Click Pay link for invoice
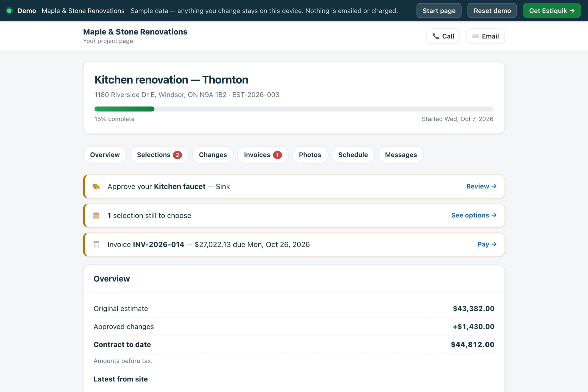 pyautogui.click(x=487, y=244)
